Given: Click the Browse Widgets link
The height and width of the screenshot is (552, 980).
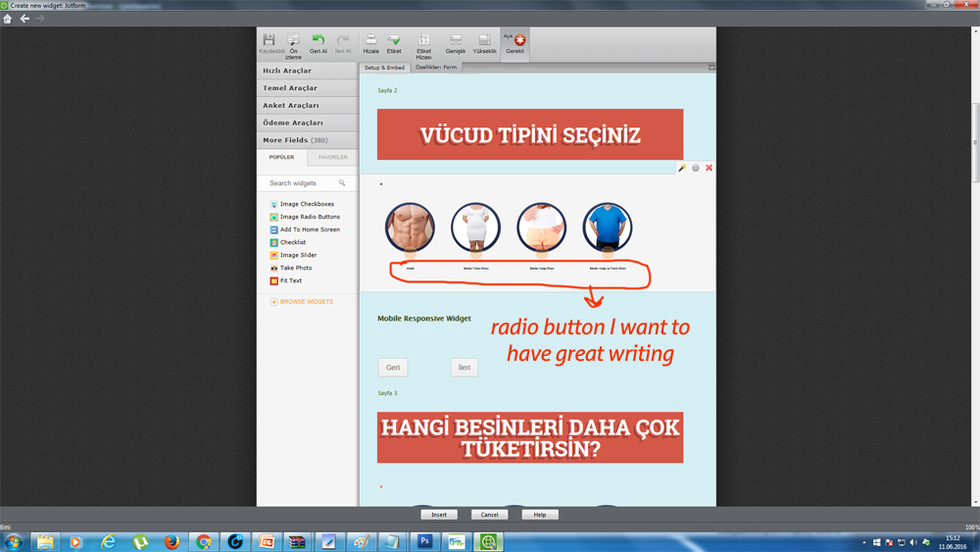Looking at the screenshot, I should pos(306,302).
